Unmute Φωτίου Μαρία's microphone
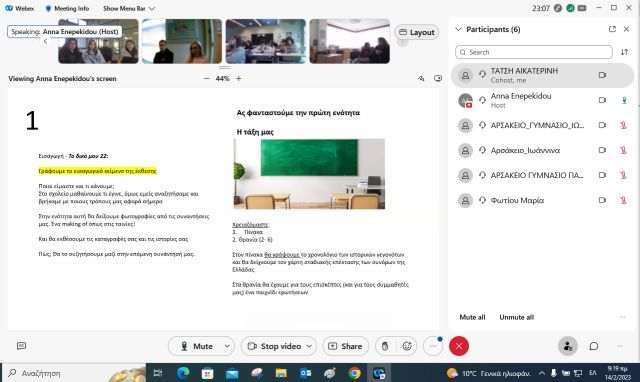The width and height of the screenshot is (640, 382). click(x=623, y=200)
